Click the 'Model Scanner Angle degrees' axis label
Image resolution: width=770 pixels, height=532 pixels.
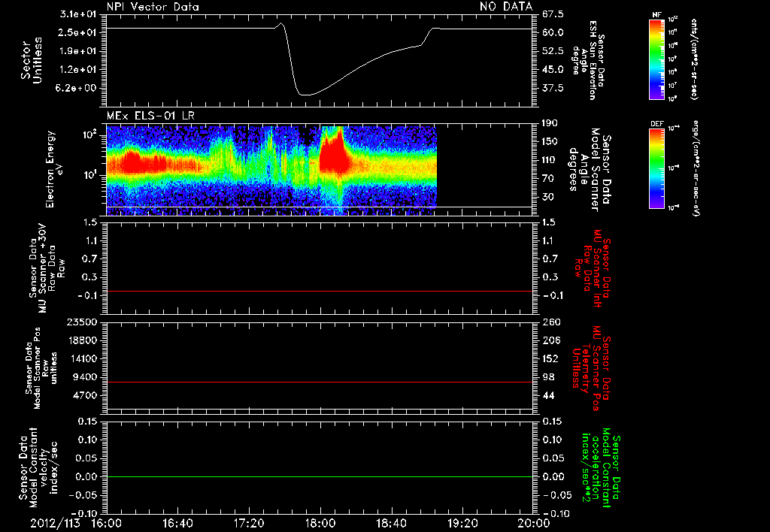click(x=589, y=170)
